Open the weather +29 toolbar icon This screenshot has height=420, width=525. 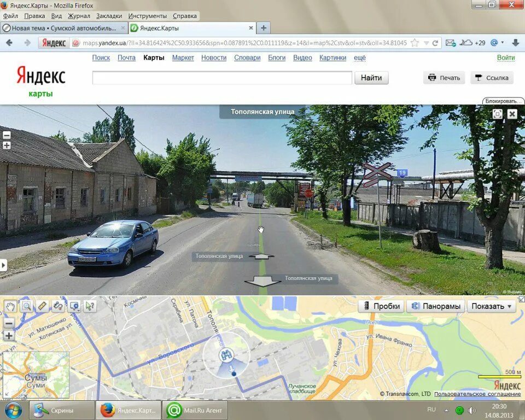click(x=472, y=43)
